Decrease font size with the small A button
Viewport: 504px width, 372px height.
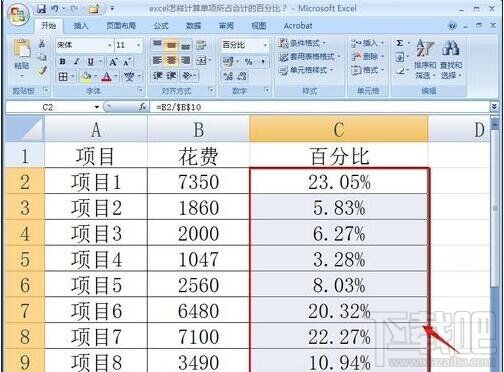point(127,62)
